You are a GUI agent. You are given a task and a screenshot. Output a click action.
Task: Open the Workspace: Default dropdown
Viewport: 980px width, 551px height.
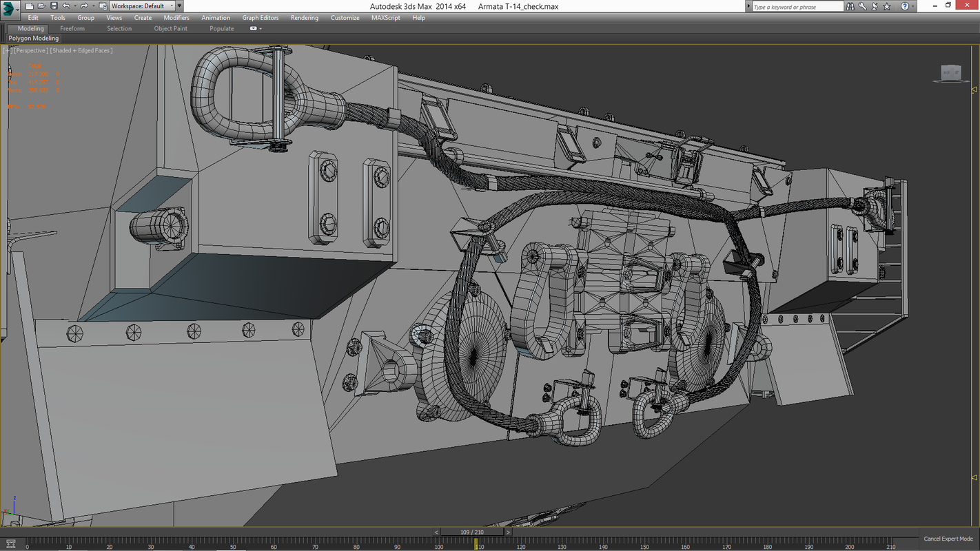coord(142,6)
